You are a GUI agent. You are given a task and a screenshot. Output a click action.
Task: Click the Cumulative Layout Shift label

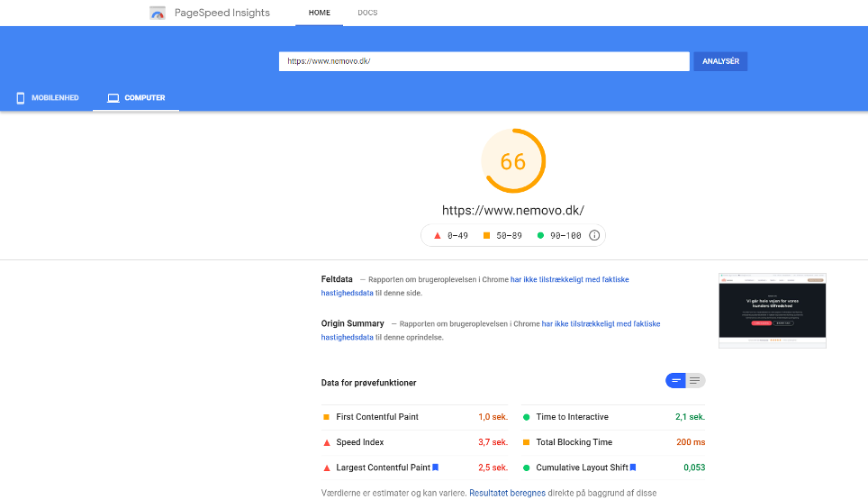[582, 468]
